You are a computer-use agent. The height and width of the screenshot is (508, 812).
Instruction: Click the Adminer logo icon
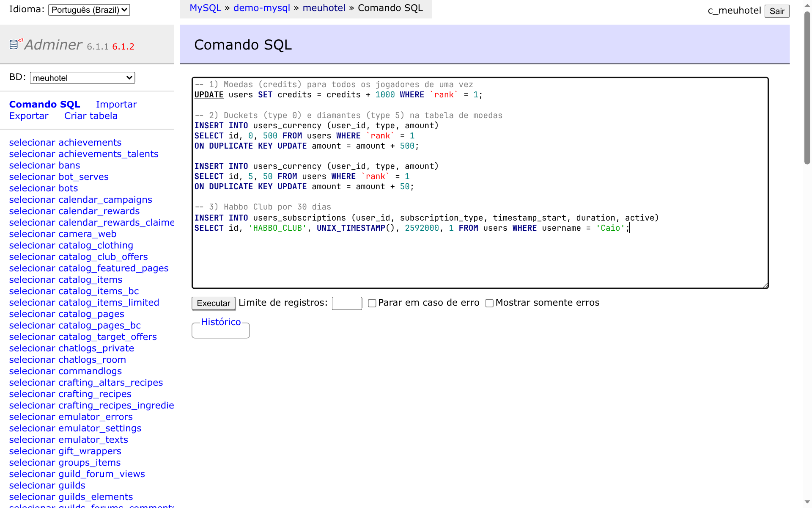pos(16,43)
